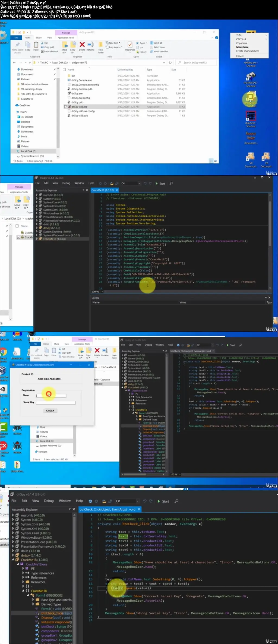Click the CHECK button in CrackMe #18

coord(50,411)
